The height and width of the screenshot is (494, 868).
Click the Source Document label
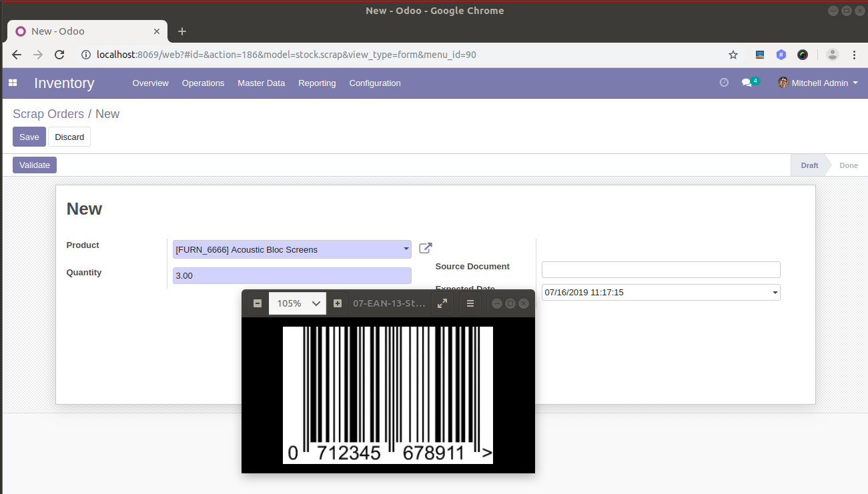pos(472,267)
